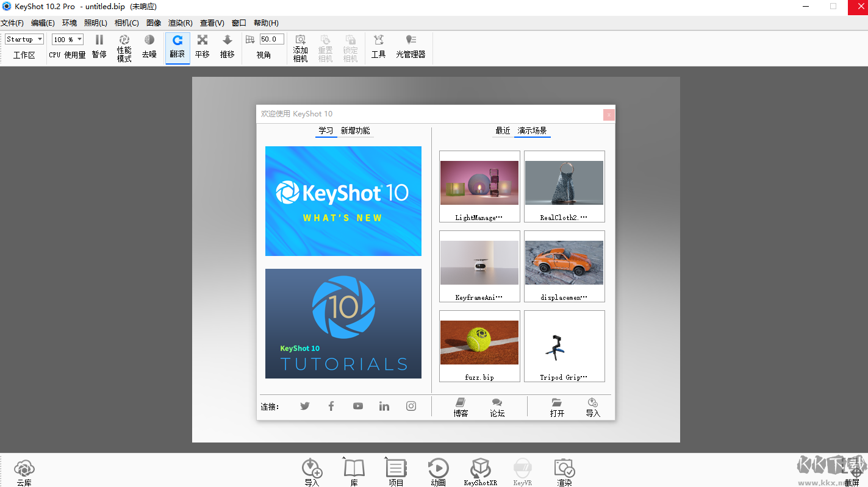This screenshot has width=868, height=487.
Task: Open the Edit (编辑) menu
Action: [43, 23]
